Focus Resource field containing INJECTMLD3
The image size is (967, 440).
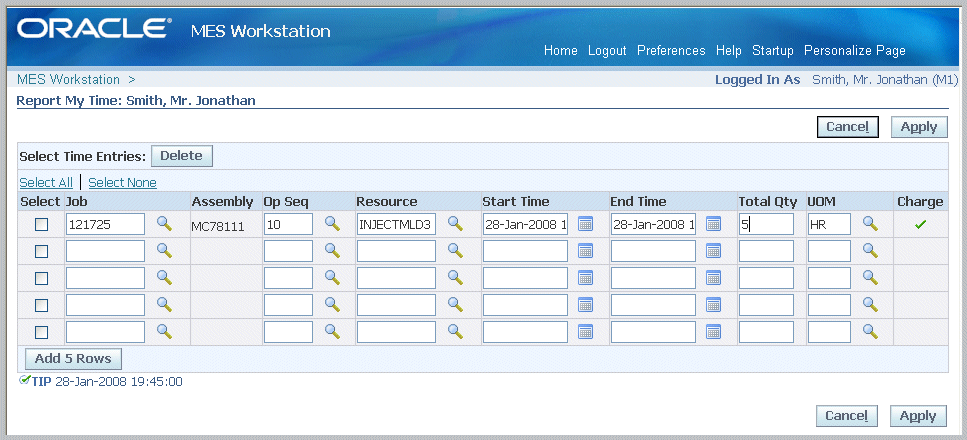pos(396,225)
